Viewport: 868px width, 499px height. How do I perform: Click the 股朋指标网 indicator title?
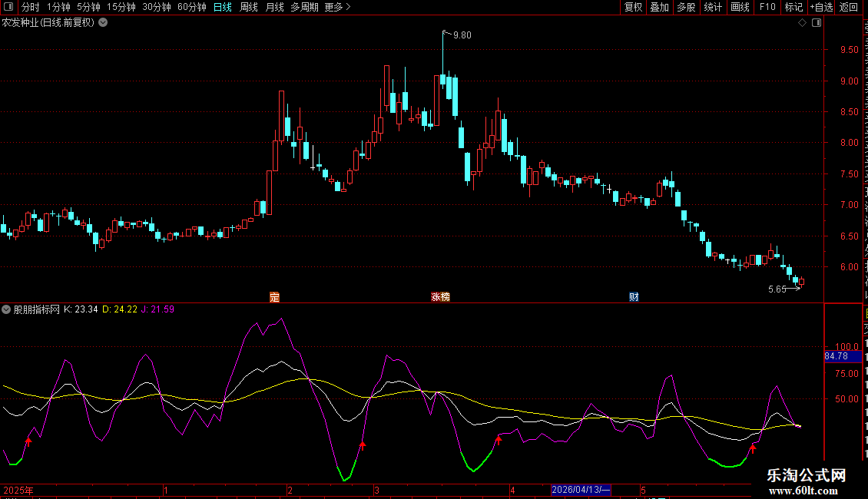click(x=36, y=310)
